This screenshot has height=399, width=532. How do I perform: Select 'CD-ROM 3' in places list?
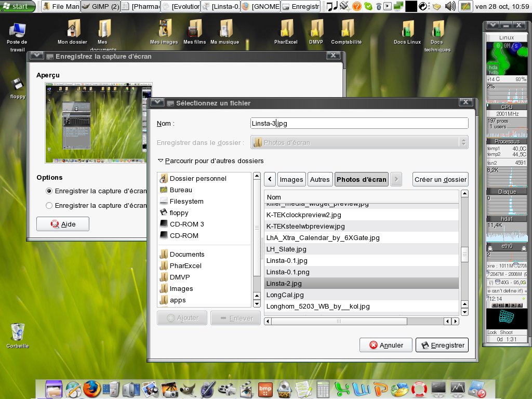[x=205, y=224]
